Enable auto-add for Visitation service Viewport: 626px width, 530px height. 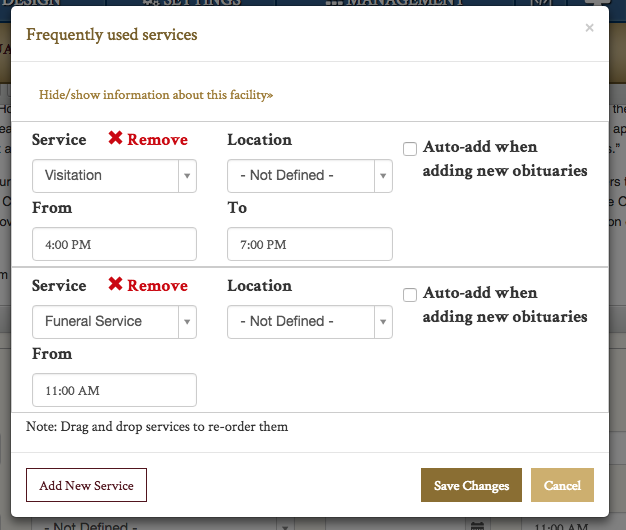click(x=410, y=149)
